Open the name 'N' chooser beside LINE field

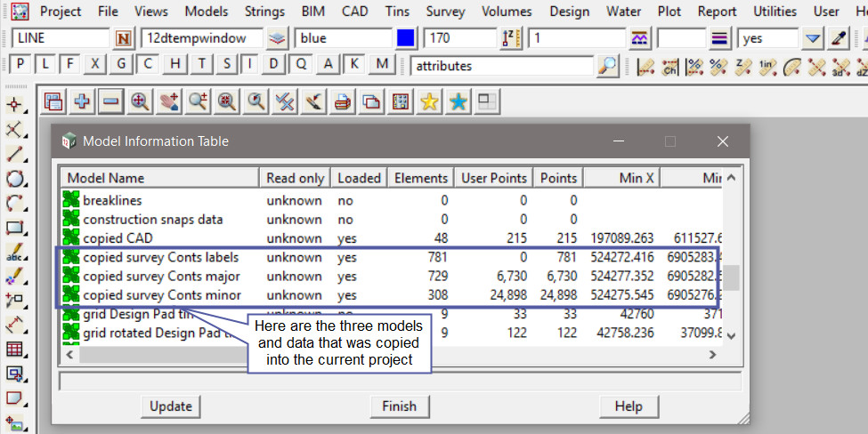(123, 38)
